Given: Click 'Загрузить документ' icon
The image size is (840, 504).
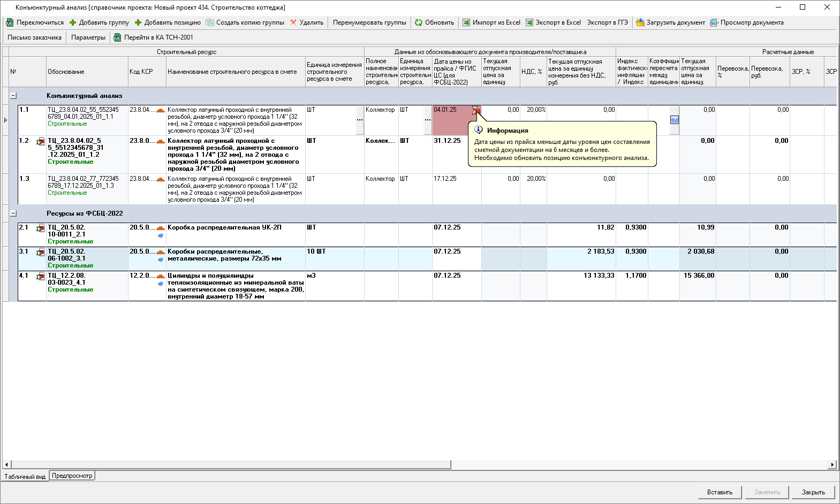Looking at the screenshot, I should point(640,22).
